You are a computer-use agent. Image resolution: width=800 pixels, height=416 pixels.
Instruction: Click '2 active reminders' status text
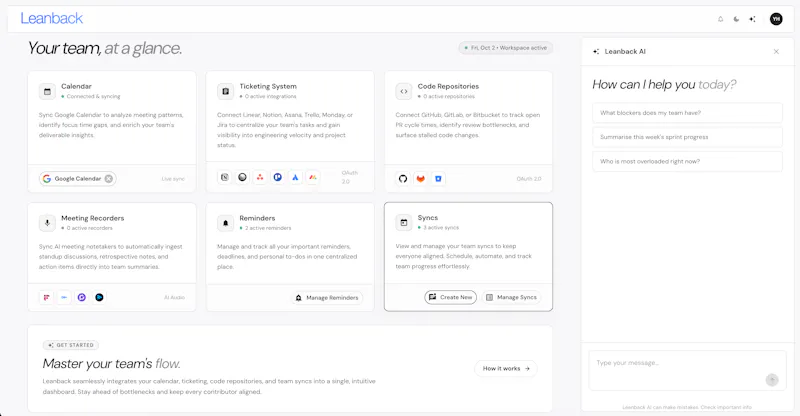click(268, 228)
